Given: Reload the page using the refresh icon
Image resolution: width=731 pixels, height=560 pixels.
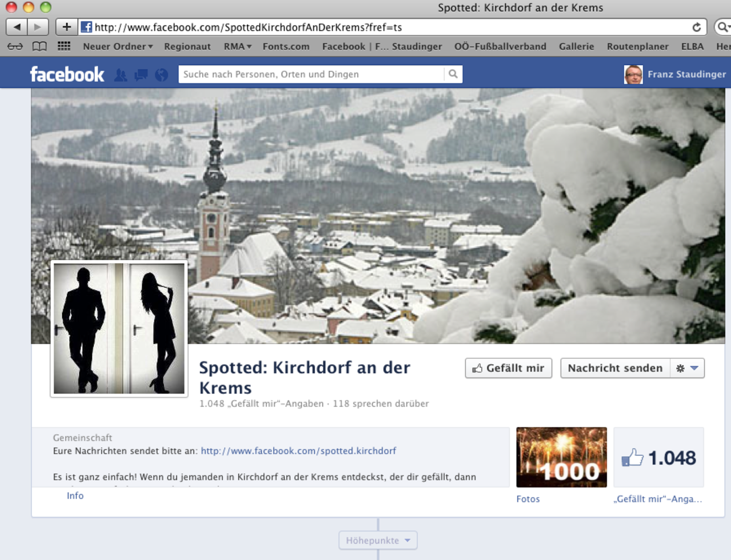Looking at the screenshot, I should pos(696,27).
